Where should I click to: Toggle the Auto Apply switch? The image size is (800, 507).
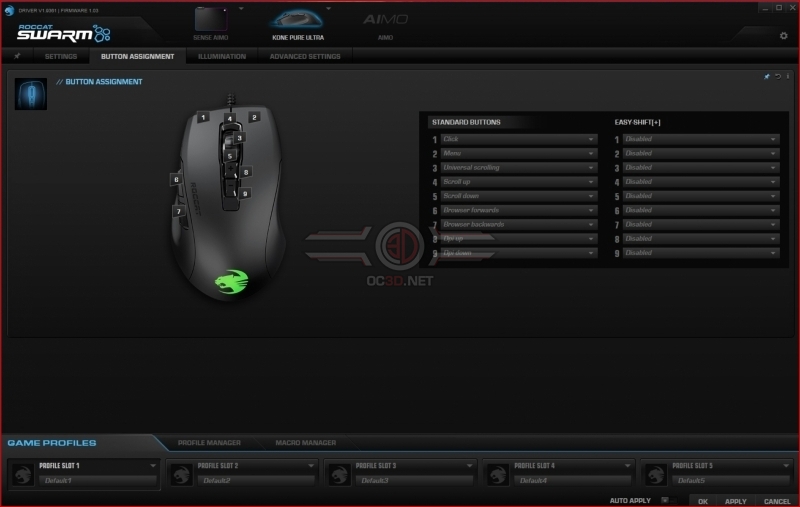pos(668,501)
